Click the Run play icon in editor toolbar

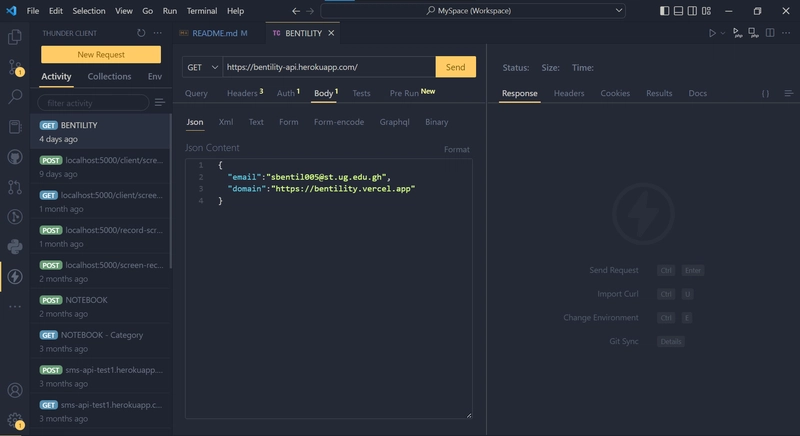pos(712,33)
